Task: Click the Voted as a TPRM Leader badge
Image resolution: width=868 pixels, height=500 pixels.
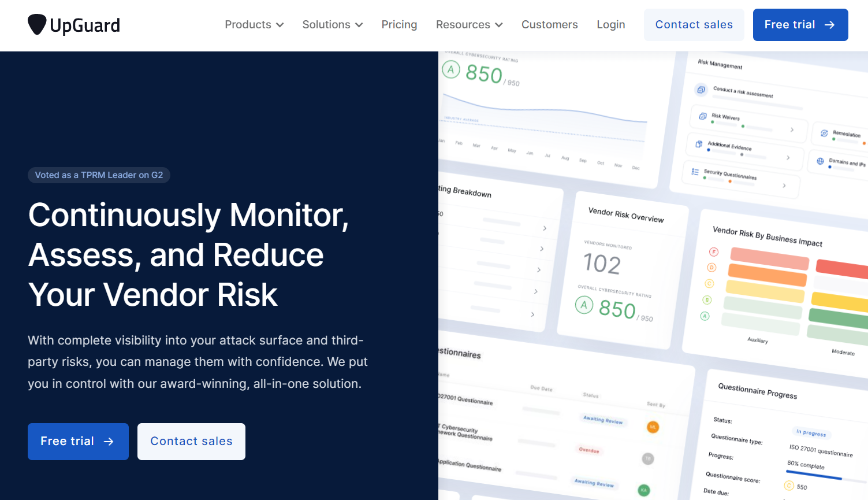Action: [x=99, y=175]
